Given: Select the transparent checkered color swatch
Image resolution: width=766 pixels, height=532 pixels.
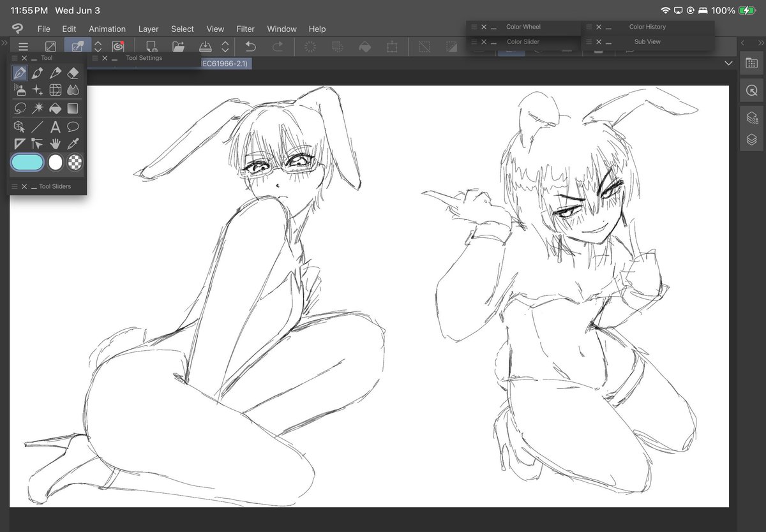Looking at the screenshot, I should pyautogui.click(x=75, y=162).
